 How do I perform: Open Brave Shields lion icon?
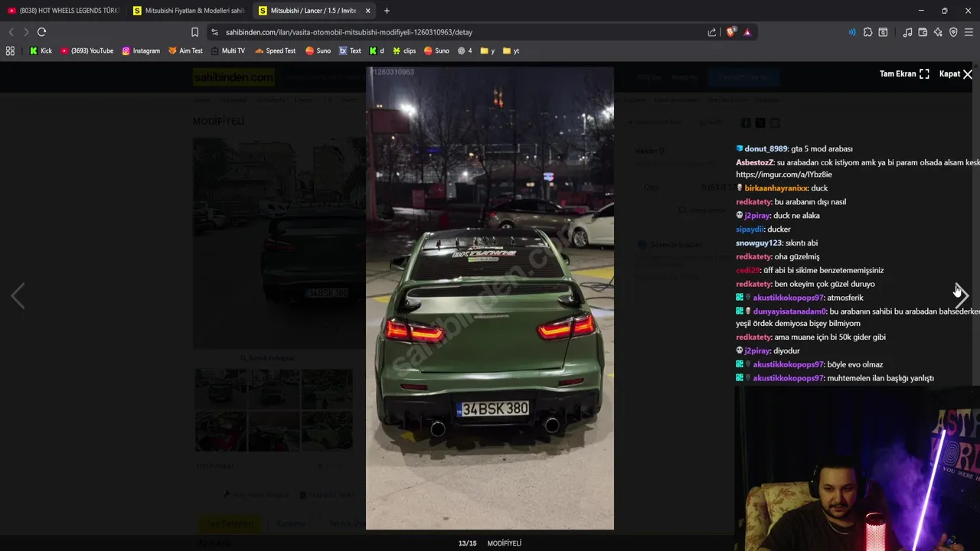pos(730,32)
